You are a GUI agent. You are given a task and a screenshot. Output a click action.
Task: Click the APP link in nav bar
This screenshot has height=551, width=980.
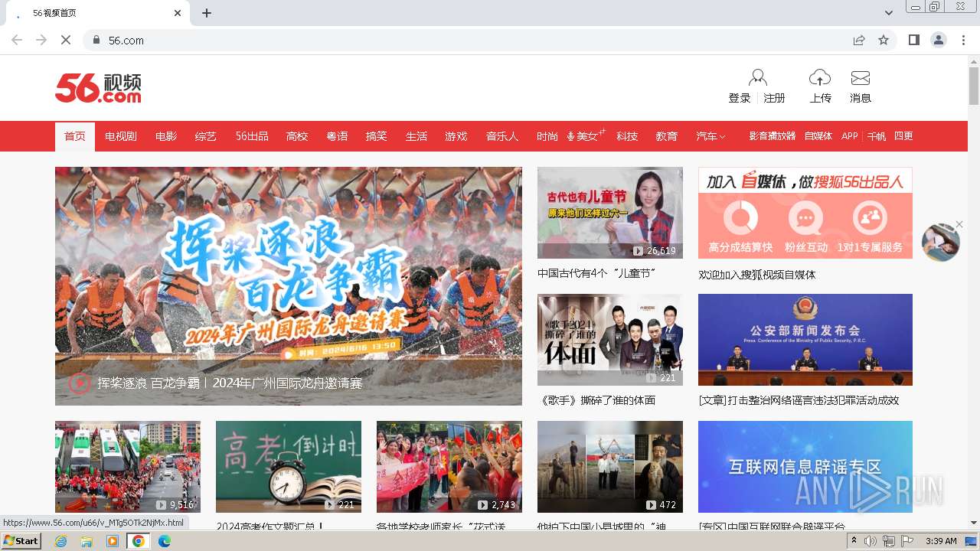850,136
